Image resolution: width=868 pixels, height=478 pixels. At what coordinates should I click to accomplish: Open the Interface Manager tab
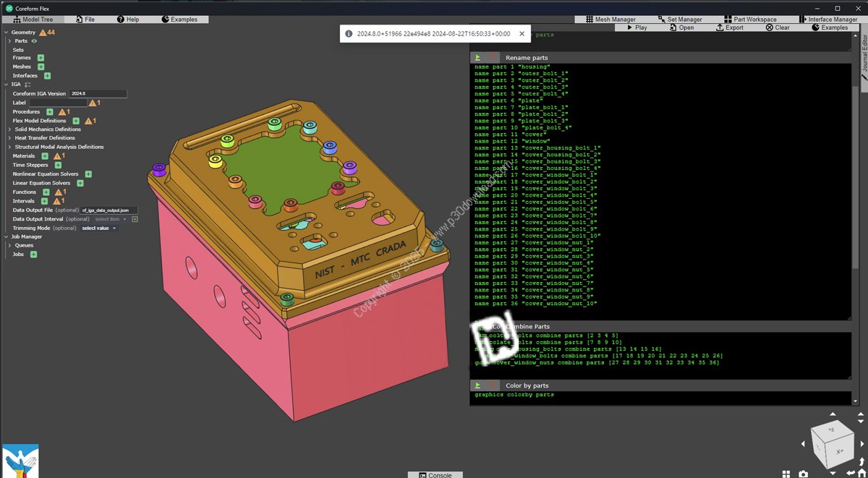click(x=829, y=20)
